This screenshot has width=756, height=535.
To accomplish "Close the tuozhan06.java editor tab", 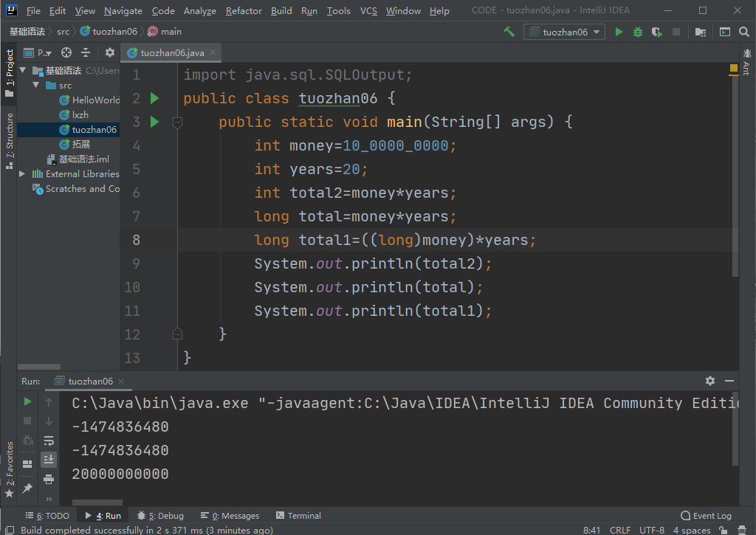I will (213, 52).
